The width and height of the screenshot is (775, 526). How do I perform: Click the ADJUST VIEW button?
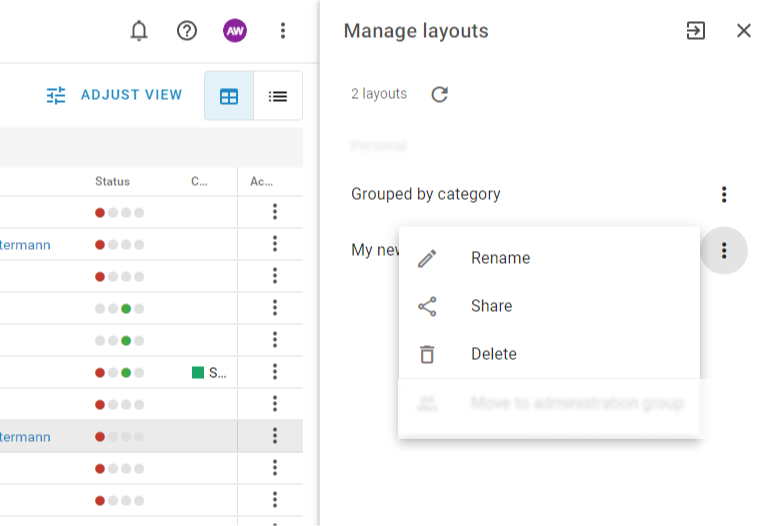115,95
